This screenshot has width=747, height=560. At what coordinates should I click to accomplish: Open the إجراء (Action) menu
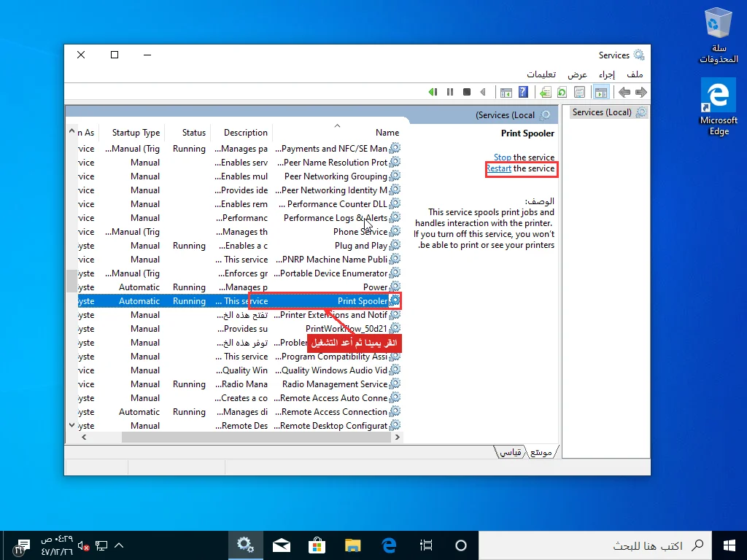tap(607, 74)
